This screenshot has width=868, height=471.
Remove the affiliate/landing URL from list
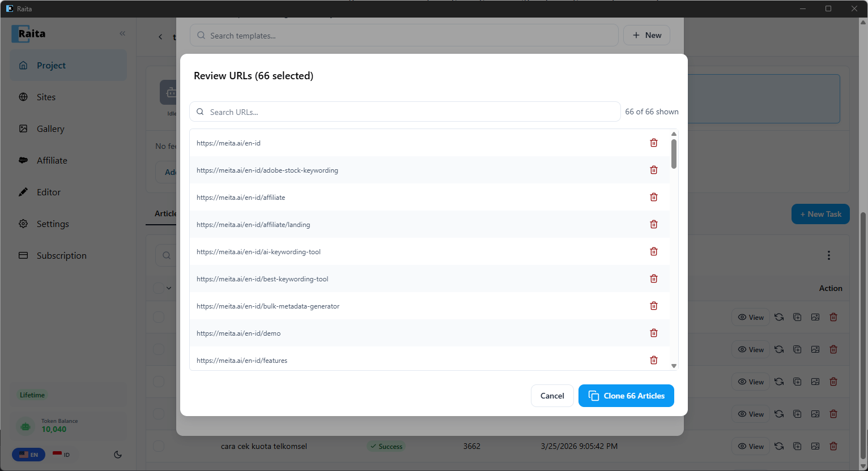point(654,224)
